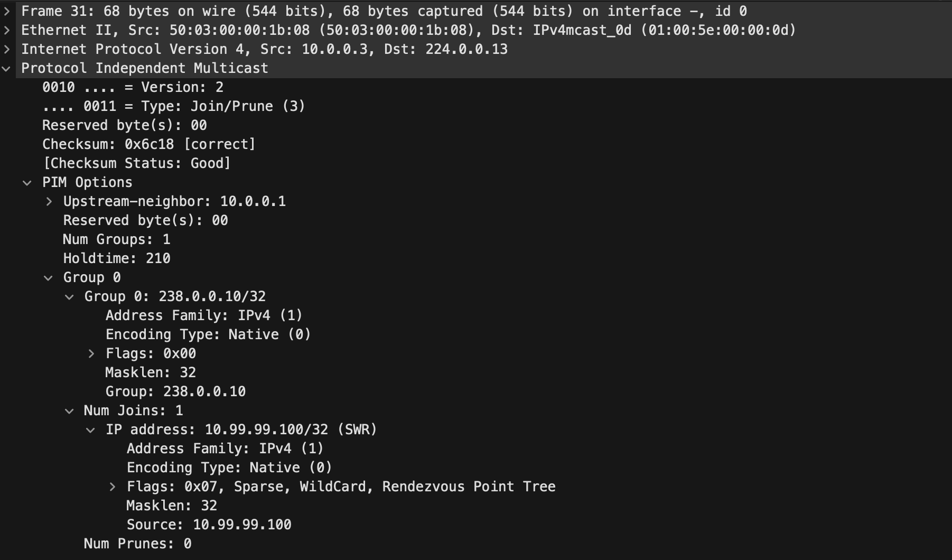Image resolution: width=952 pixels, height=560 pixels.
Task: Collapse the Group 0 subtree
Action: click(49, 278)
